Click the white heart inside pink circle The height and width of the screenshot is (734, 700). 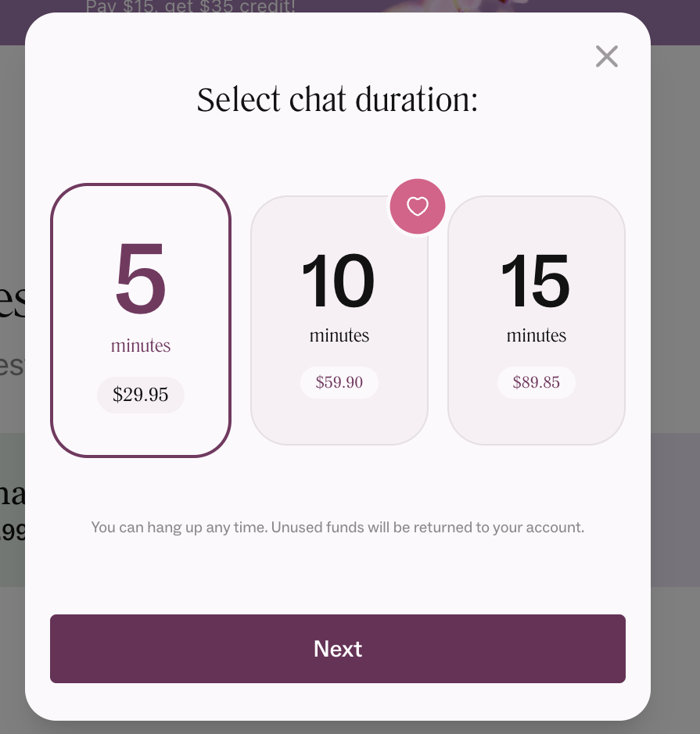click(417, 206)
